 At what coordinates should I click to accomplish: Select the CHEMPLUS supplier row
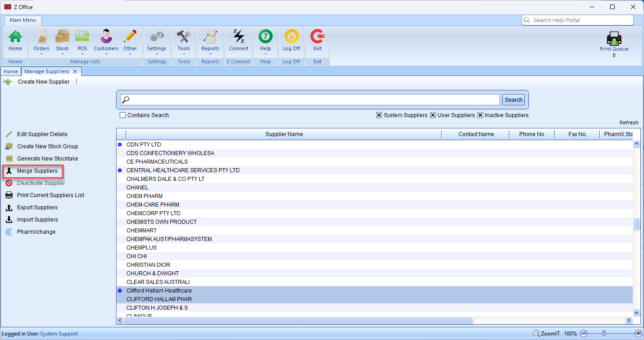374,248
